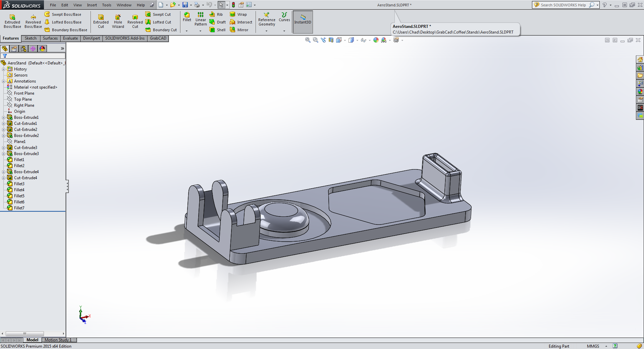Click the Curves tool

tap(284, 17)
